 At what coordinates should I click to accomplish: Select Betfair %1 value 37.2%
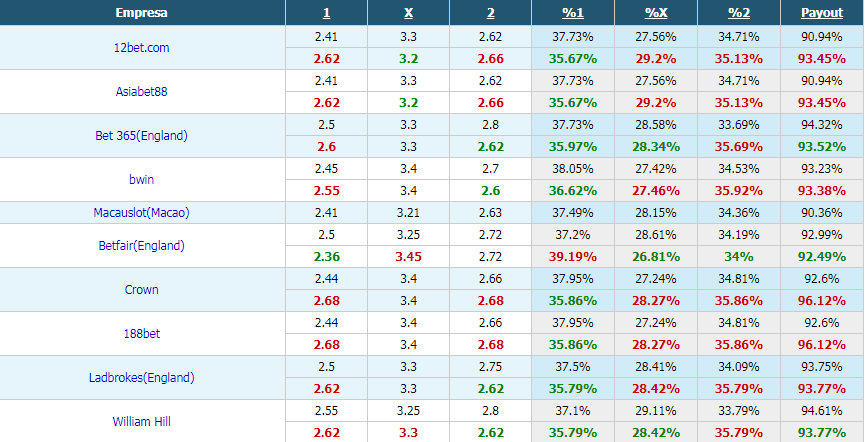pyautogui.click(x=573, y=235)
